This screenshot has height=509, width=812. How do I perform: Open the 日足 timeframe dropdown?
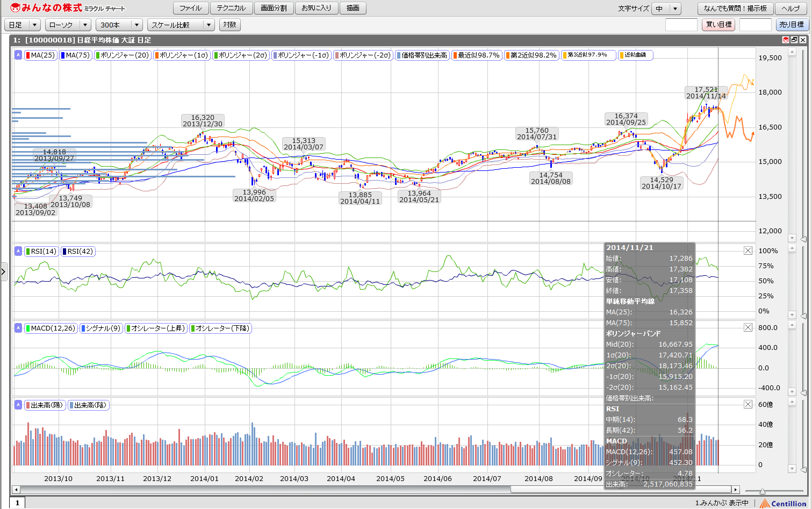click(22, 25)
